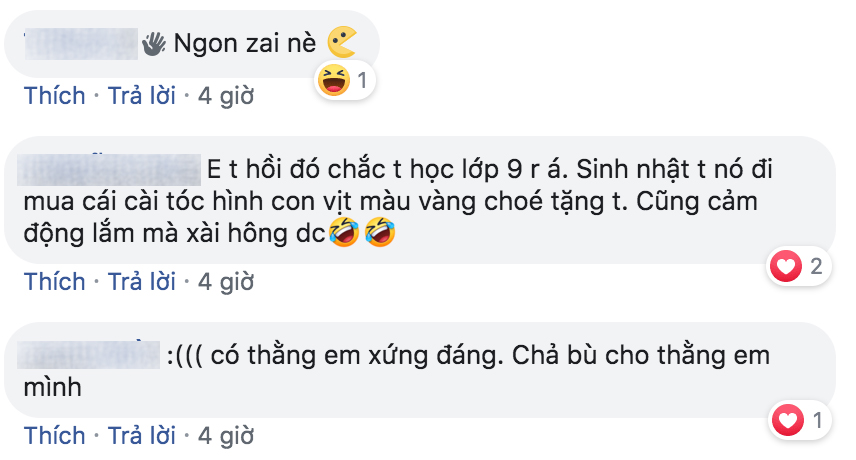
Task: Click second crying-laughing emoji in duck comment
Action: coord(380,231)
